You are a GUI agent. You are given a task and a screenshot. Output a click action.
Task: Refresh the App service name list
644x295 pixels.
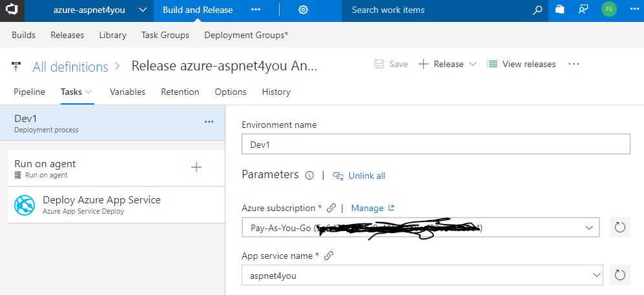coord(619,275)
